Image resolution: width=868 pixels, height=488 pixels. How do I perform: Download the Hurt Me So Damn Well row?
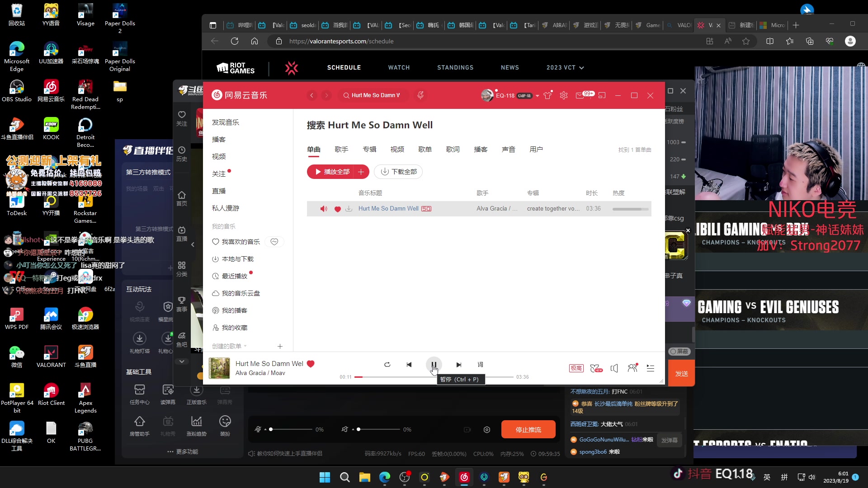click(x=349, y=209)
